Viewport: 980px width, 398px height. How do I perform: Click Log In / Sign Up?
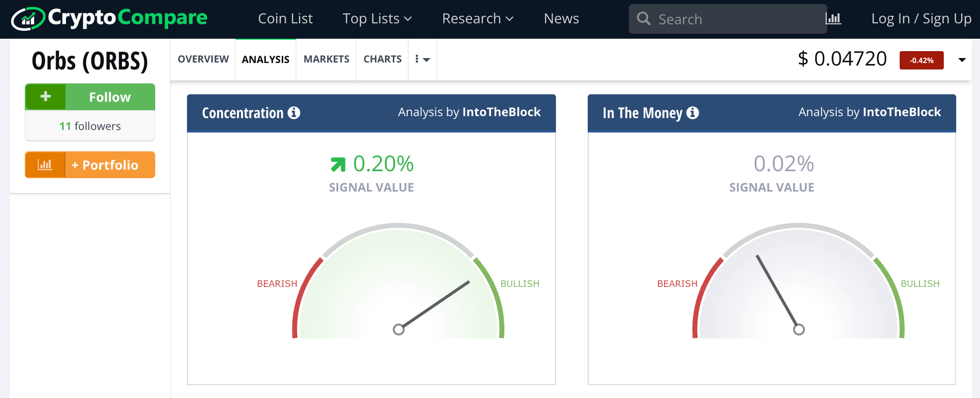click(x=921, y=19)
